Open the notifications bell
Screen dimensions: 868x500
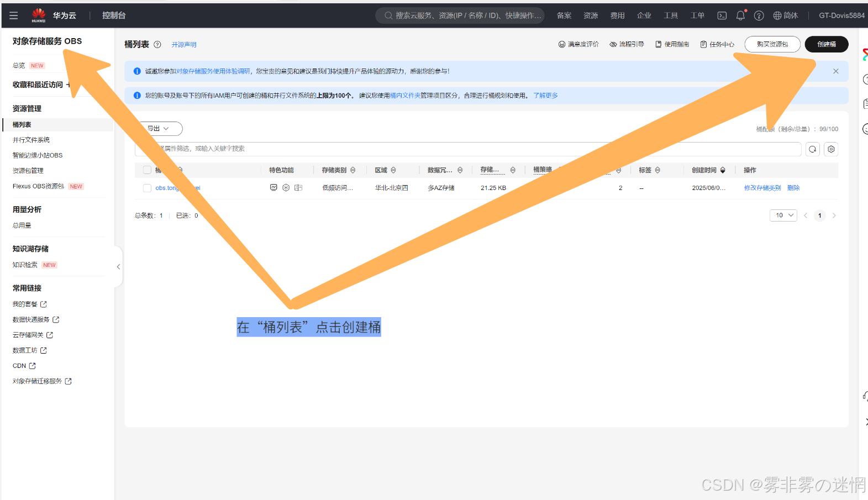coord(740,15)
